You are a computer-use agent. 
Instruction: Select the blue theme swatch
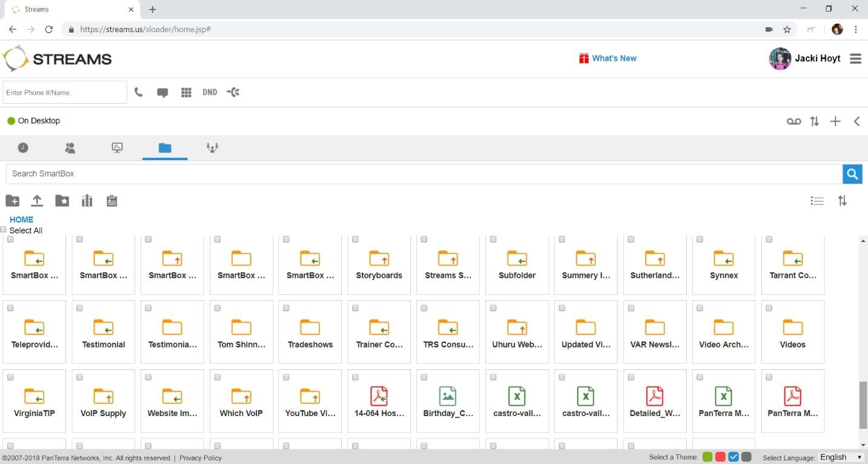click(x=733, y=457)
